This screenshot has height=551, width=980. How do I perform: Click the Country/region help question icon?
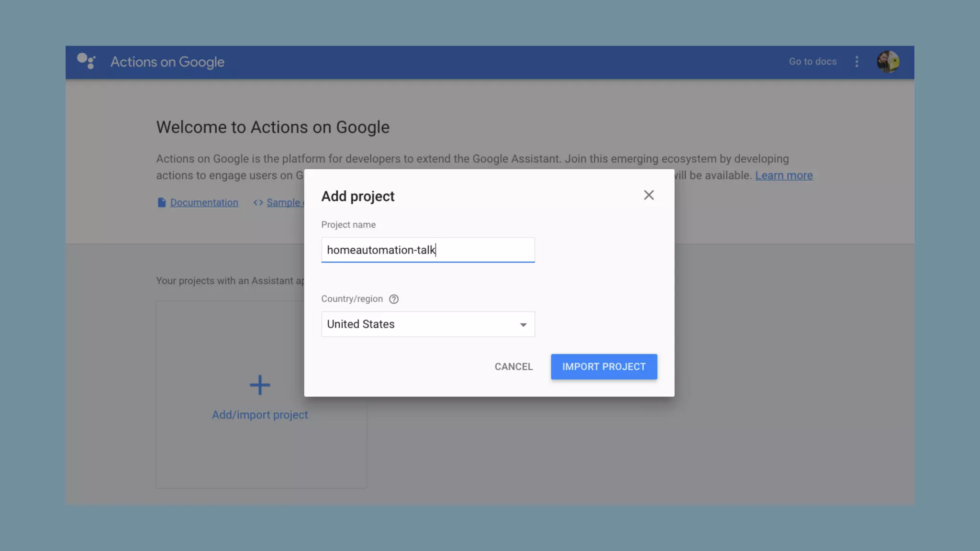click(x=393, y=299)
